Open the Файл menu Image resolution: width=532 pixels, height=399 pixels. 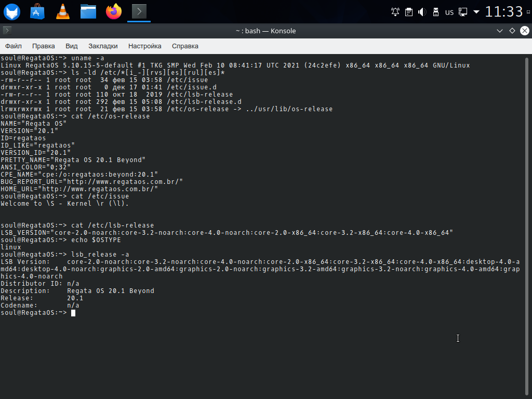13,46
